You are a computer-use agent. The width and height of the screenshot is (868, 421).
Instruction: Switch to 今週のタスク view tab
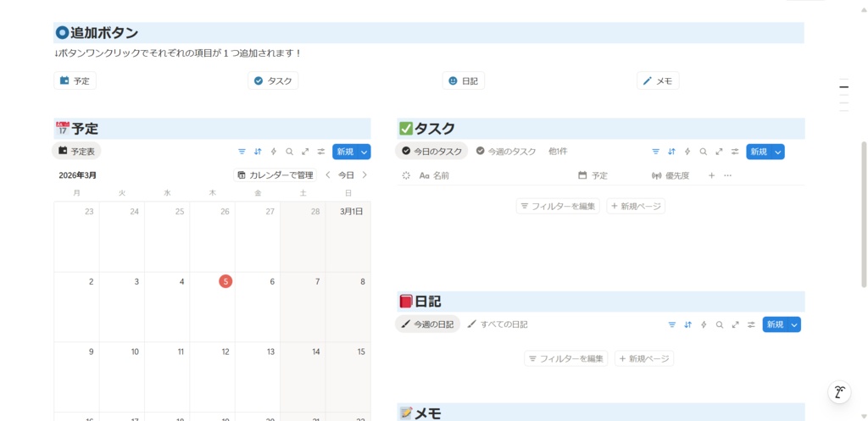point(506,151)
